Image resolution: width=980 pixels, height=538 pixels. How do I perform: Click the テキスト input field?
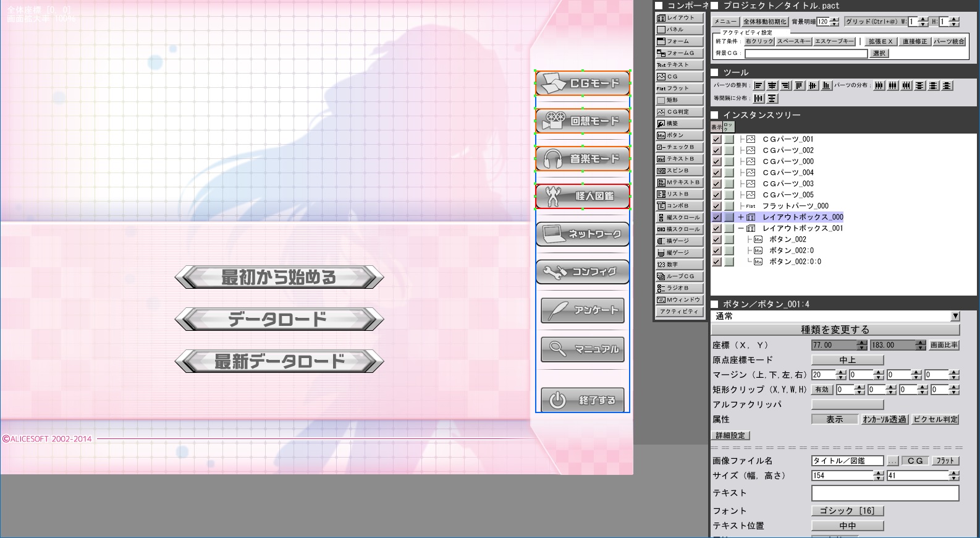[885, 493]
